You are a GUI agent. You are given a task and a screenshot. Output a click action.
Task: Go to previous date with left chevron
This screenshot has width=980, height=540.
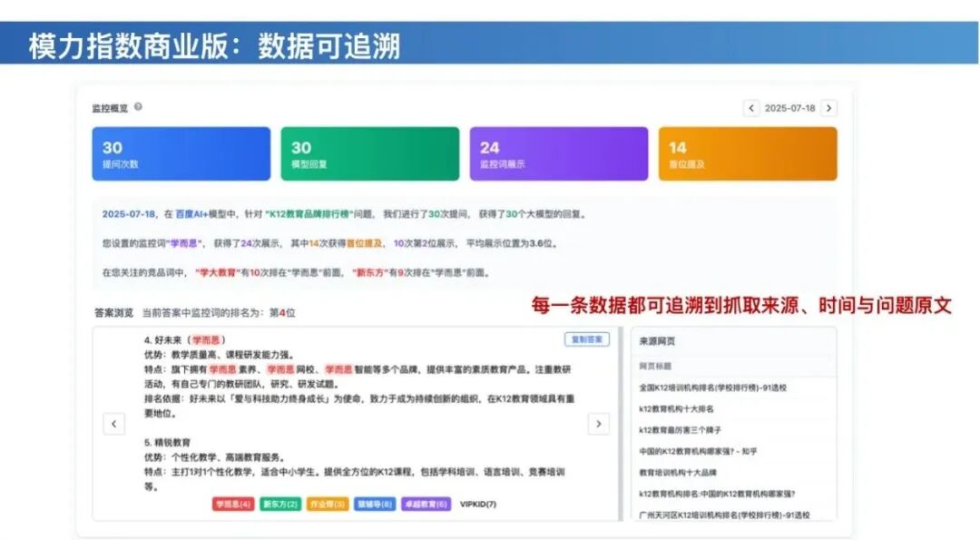pyautogui.click(x=751, y=108)
